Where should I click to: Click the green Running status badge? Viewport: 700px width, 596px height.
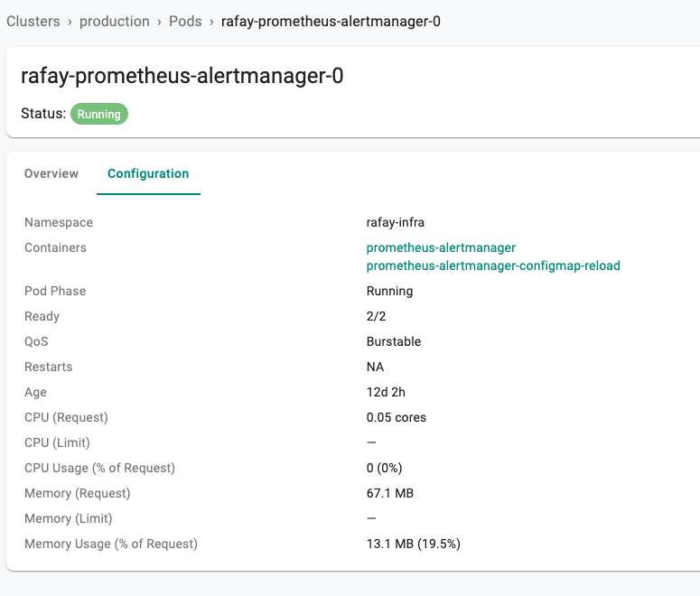pos(99,114)
